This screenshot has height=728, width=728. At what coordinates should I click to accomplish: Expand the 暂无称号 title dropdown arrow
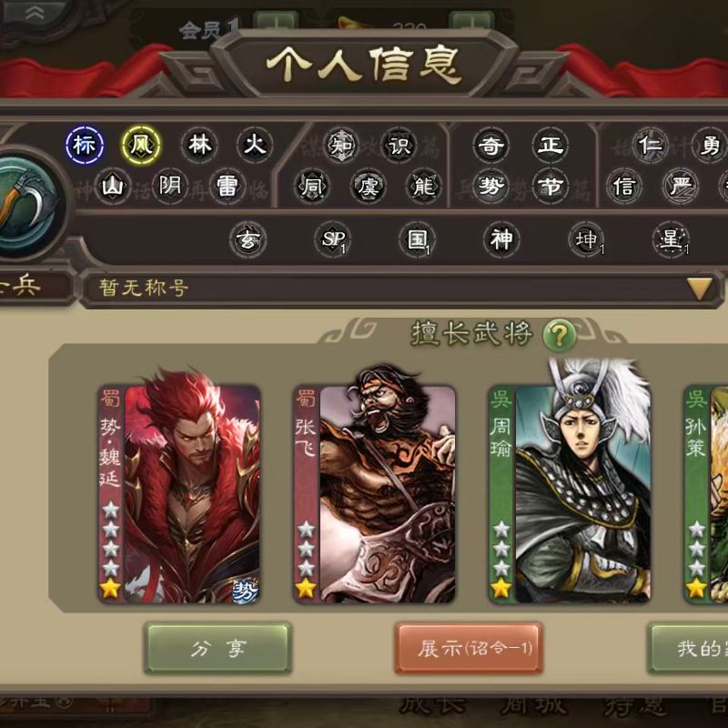point(699,288)
